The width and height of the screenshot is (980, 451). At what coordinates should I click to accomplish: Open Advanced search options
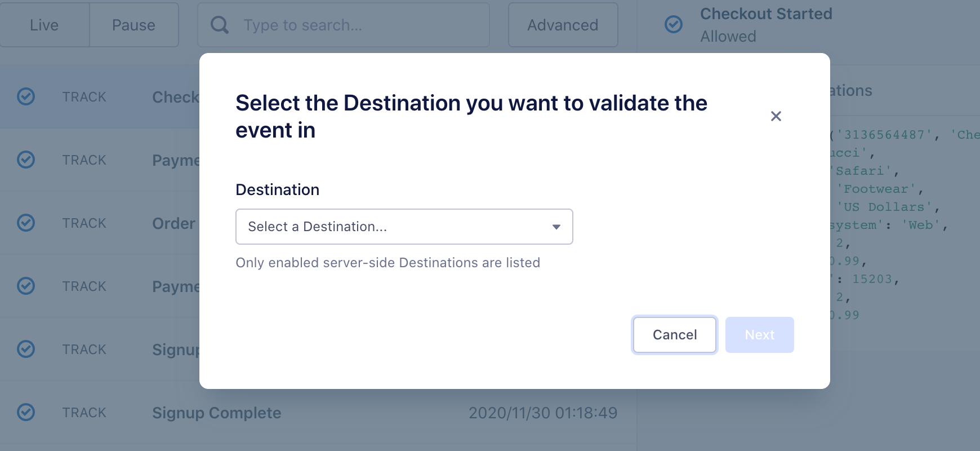[563, 25]
